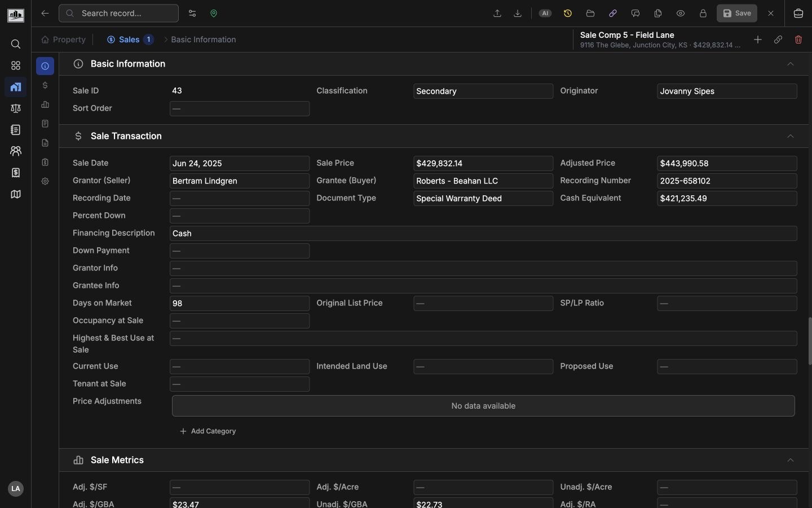Click the gray link icon beside record title

[779, 40]
